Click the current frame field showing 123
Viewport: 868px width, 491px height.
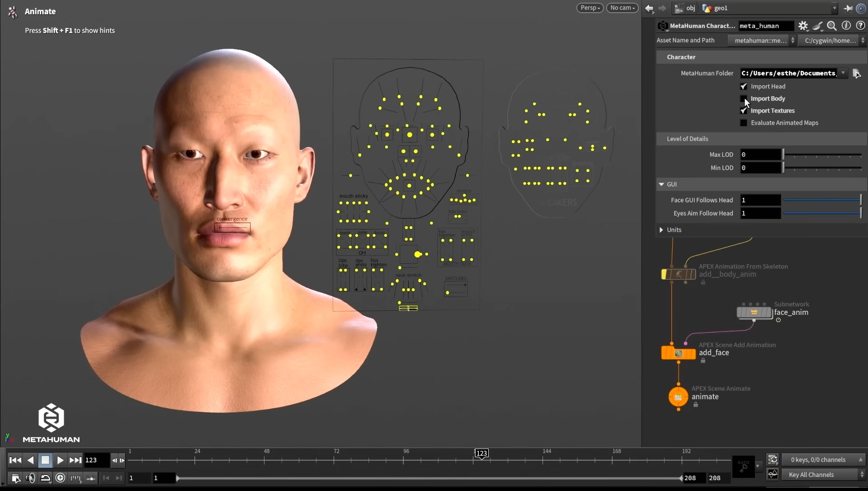click(96, 460)
